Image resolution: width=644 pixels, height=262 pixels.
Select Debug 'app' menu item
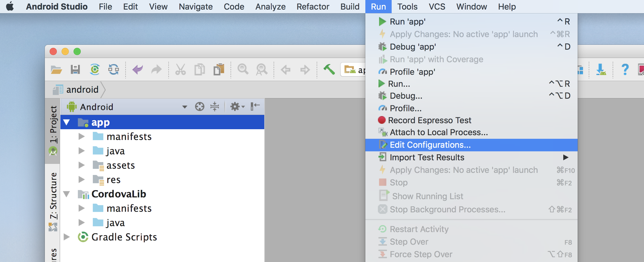pyautogui.click(x=471, y=47)
